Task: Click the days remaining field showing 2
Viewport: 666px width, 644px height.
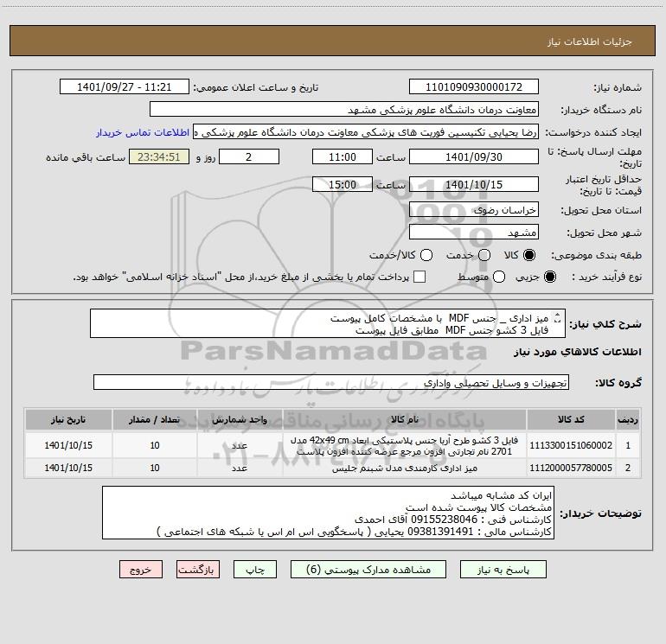Action: (249, 156)
